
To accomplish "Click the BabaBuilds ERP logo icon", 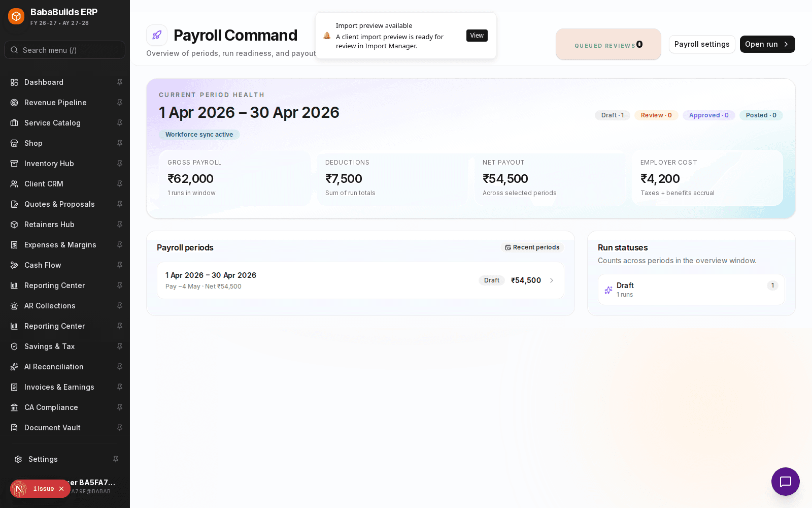I will point(16,16).
